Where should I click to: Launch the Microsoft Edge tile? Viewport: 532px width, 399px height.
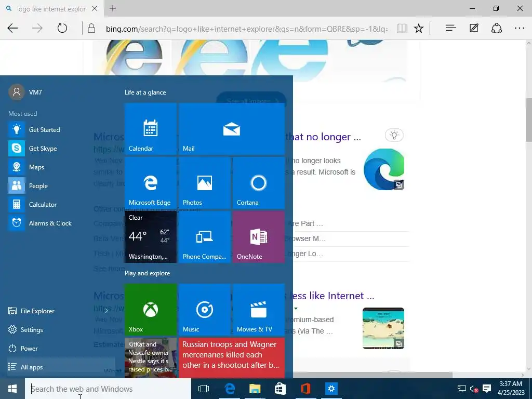click(150, 183)
